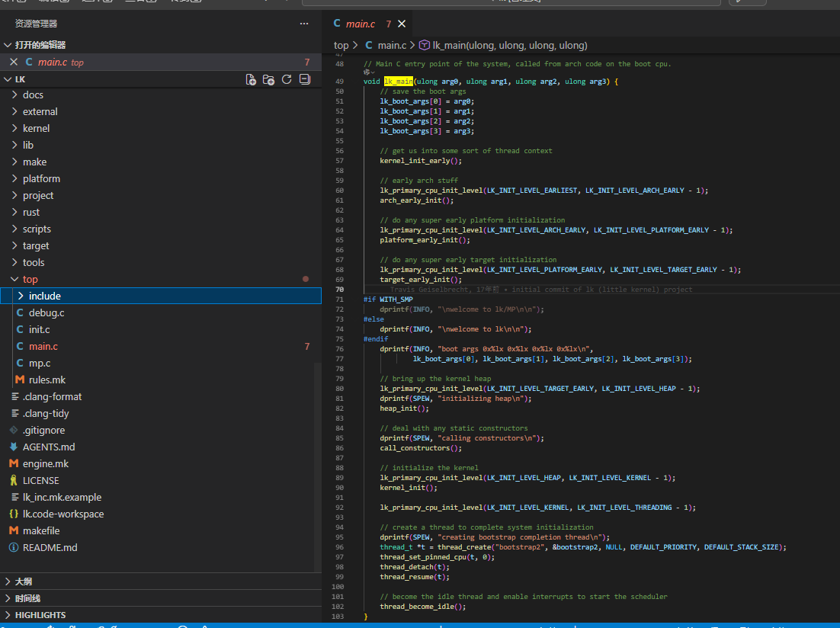Expand the kernel folder
This screenshot has width=840, height=628.
(36, 128)
